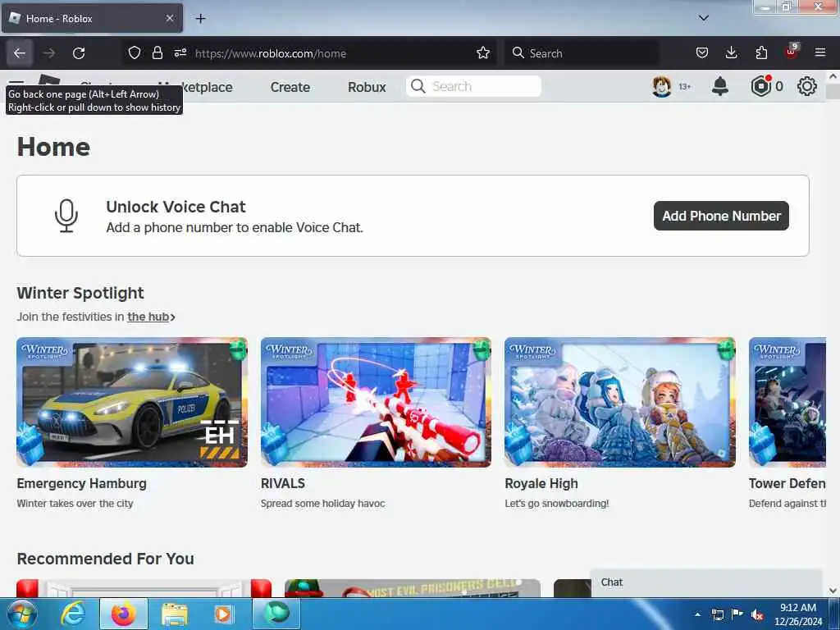Open the Firefox application hamburger menu
Screen dimensions: 840x630
(x=820, y=53)
